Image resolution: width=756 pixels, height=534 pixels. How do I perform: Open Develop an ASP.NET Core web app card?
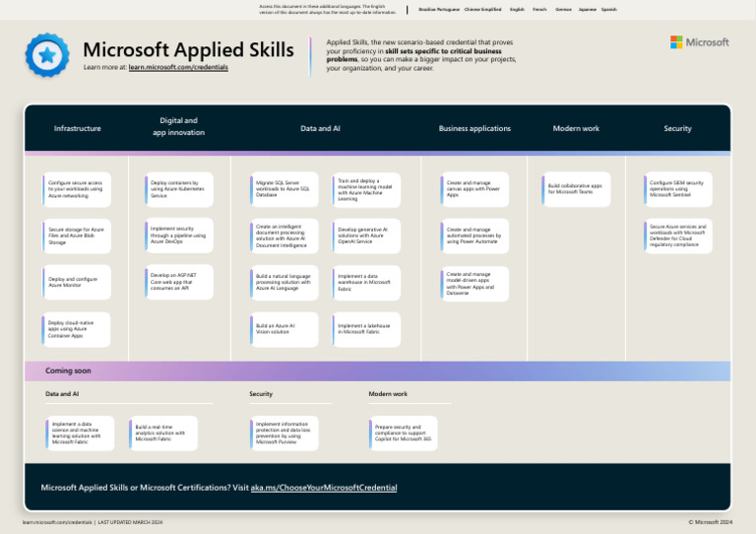coord(179,282)
